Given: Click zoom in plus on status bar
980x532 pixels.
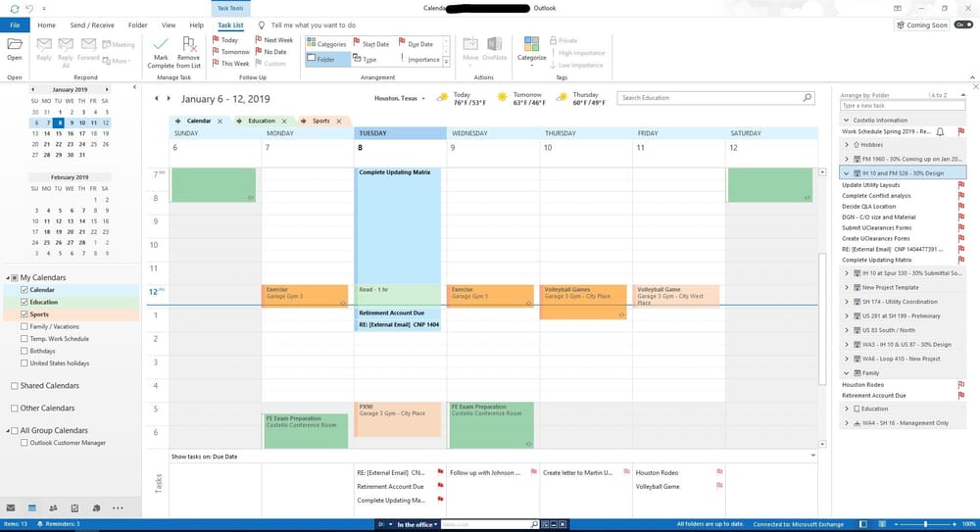Looking at the screenshot, I should tap(955, 524).
